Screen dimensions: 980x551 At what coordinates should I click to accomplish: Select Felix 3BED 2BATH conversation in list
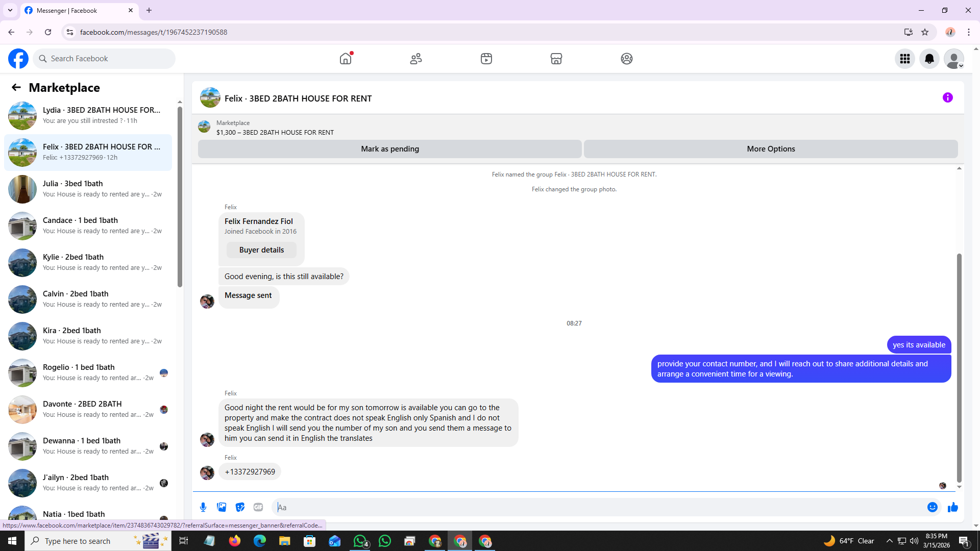pyautogui.click(x=88, y=152)
